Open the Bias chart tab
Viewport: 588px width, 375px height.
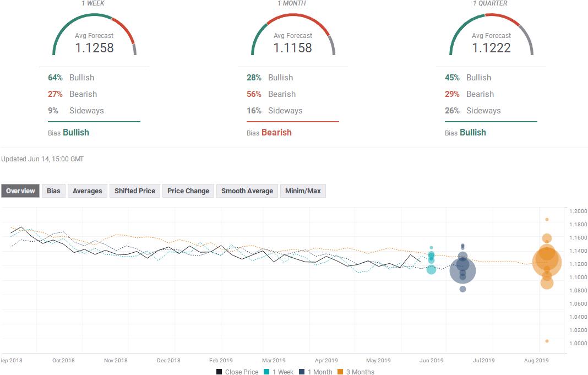click(53, 191)
